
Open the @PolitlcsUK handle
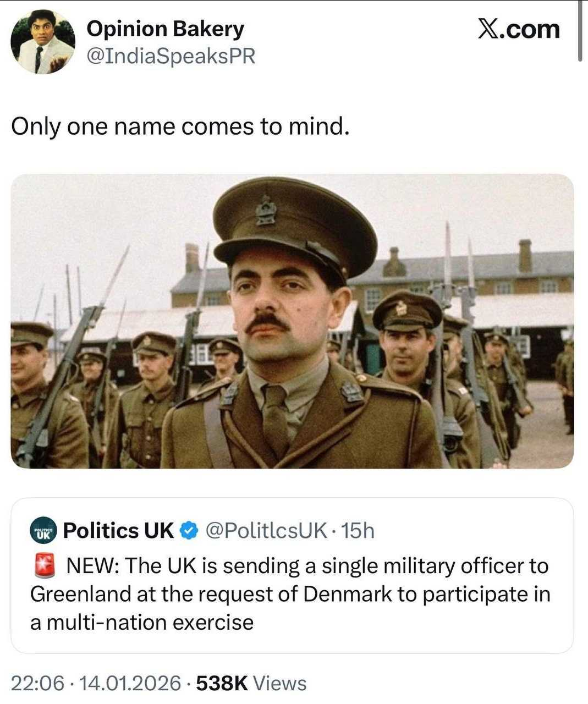tap(266, 531)
